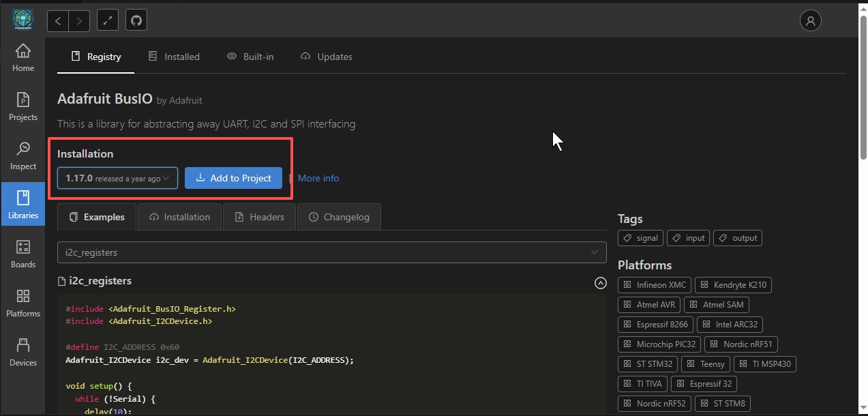Click the signal tag
Viewport: 868px width, 416px height.
pyautogui.click(x=640, y=238)
